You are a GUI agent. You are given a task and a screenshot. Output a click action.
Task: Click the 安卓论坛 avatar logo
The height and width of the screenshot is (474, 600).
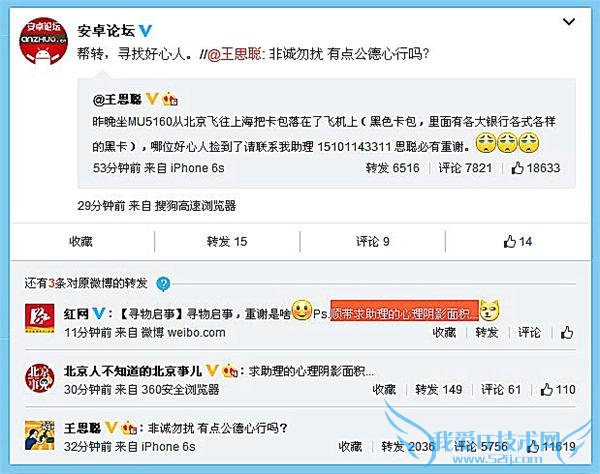(x=44, y=41)
